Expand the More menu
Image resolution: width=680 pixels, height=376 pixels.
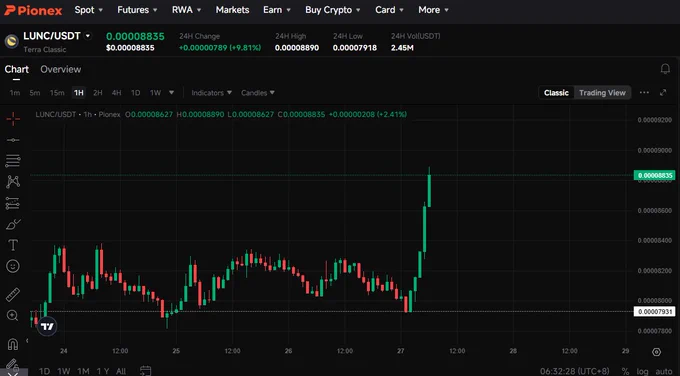[433, 10]
